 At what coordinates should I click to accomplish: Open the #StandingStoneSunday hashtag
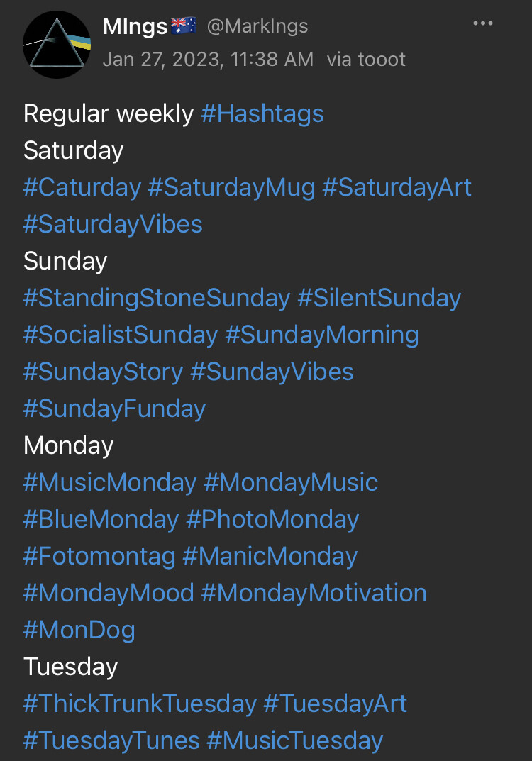tap(157, 298)
